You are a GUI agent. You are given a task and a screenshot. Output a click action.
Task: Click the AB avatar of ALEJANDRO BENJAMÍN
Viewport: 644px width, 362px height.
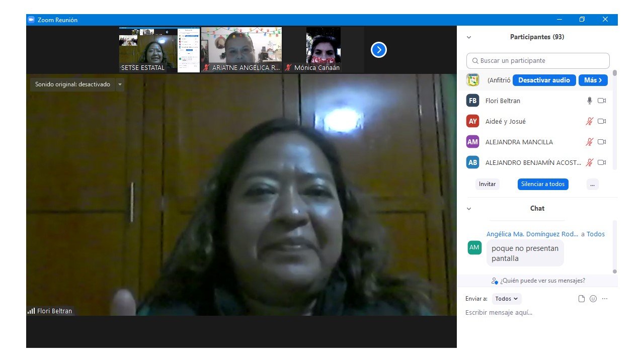(x=473, y=162)
